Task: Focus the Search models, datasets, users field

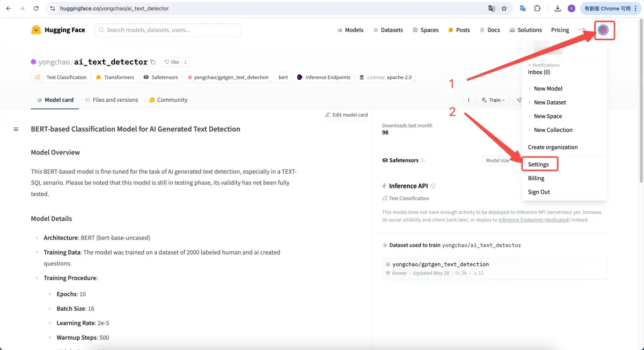Action: [168, 30]
